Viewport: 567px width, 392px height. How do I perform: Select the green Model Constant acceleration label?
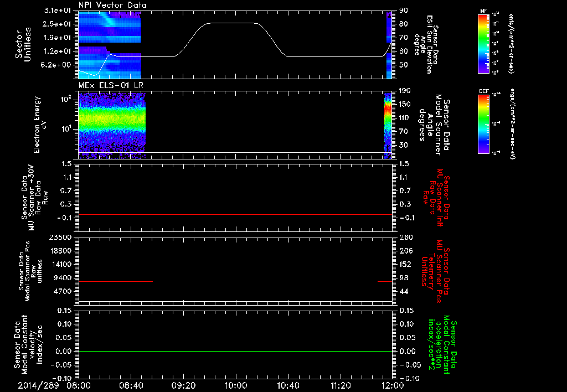tap(442, 344)
